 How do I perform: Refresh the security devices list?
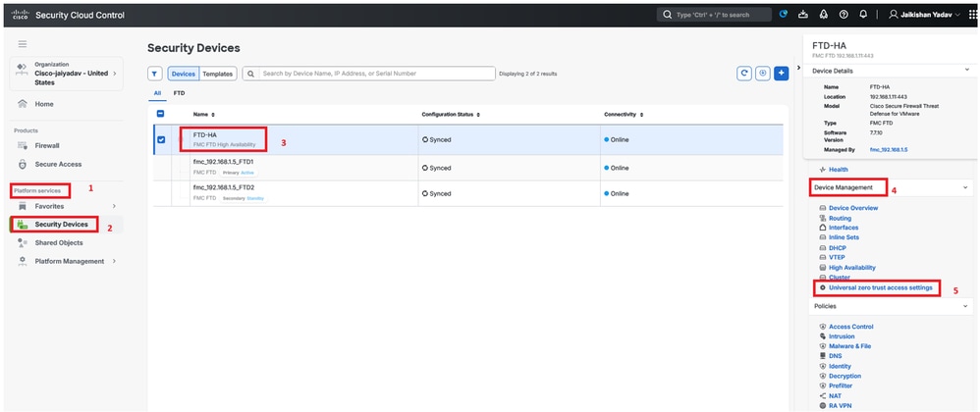point(746,74)
